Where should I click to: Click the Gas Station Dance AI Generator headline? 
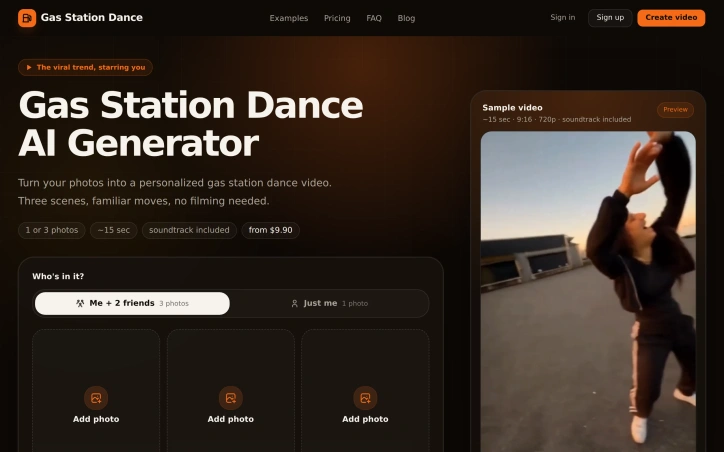(191, 124)
